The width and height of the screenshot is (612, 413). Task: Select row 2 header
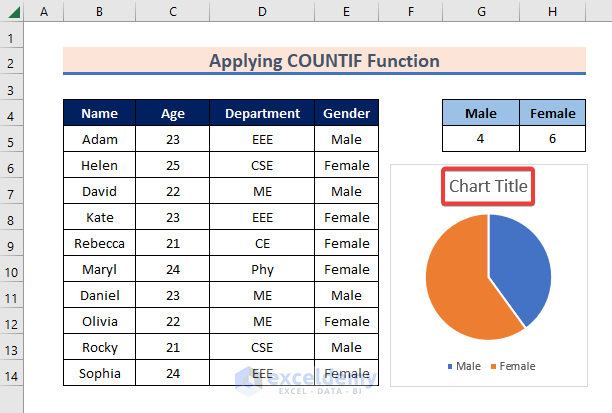(x=11, y=63)
